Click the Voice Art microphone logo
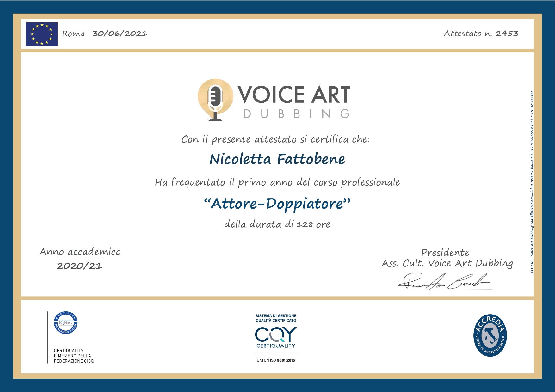This screenshot has height=392, width=555. [x=216, y=100]
